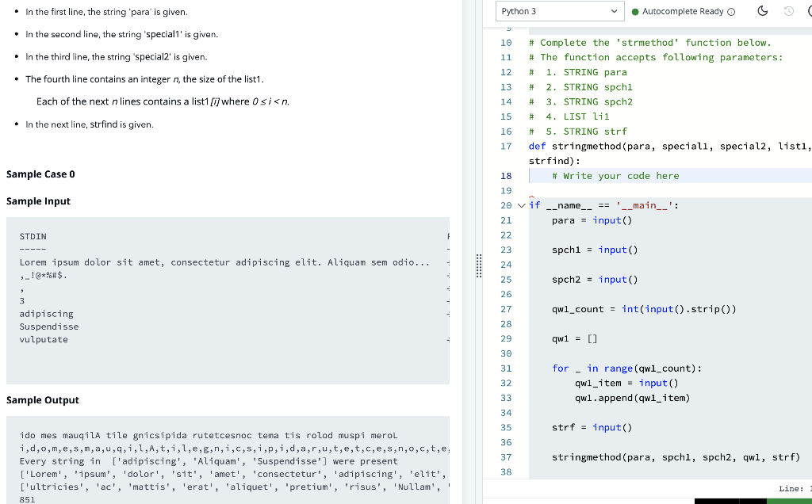Open the Python 3 language dropdown
This screenshot has width=812, height=504.
click(559, 11)
